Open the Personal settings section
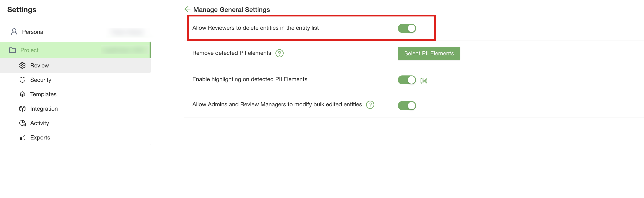 (33, 32)
